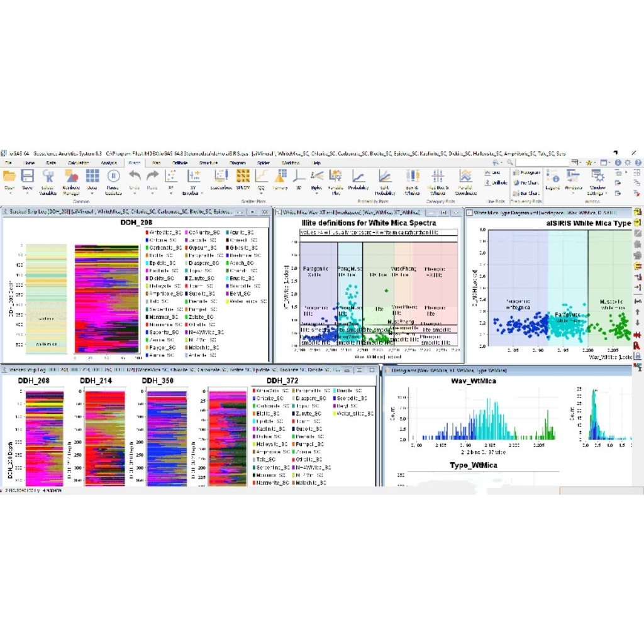Viewport: 644px width, 644px height.
Task: Activate the Stacked Strip Log DDH_208 window title
Action: point(121,212)
